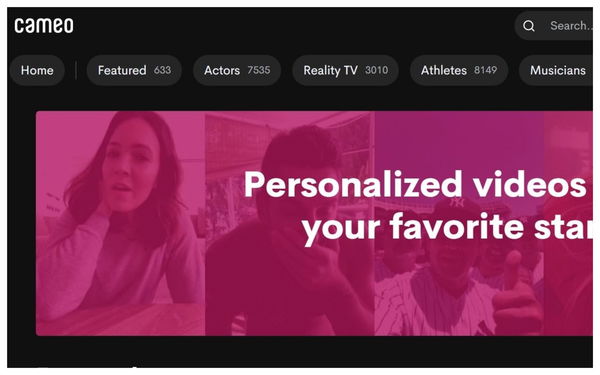Image resolution: width=600 pixels, height=375 pixels.
Task: Click the purple banner area above headline
Action: point(459,140)
